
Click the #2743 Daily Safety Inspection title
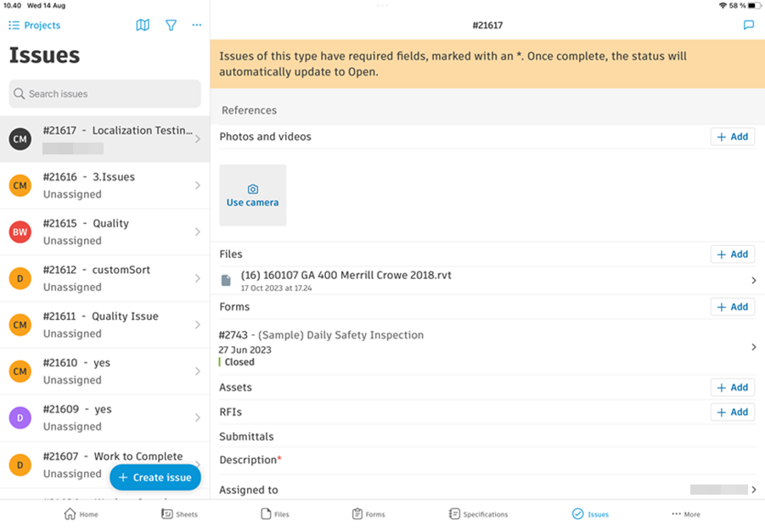pyautogui.click(x=321, y=335)
